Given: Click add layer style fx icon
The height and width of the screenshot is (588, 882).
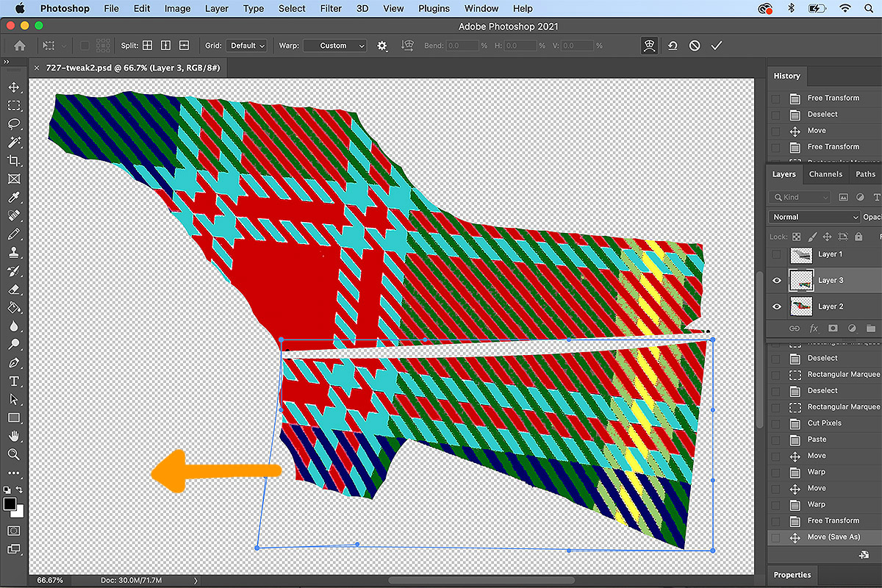Looking at the screenshot, I should [x=814, y=328].
